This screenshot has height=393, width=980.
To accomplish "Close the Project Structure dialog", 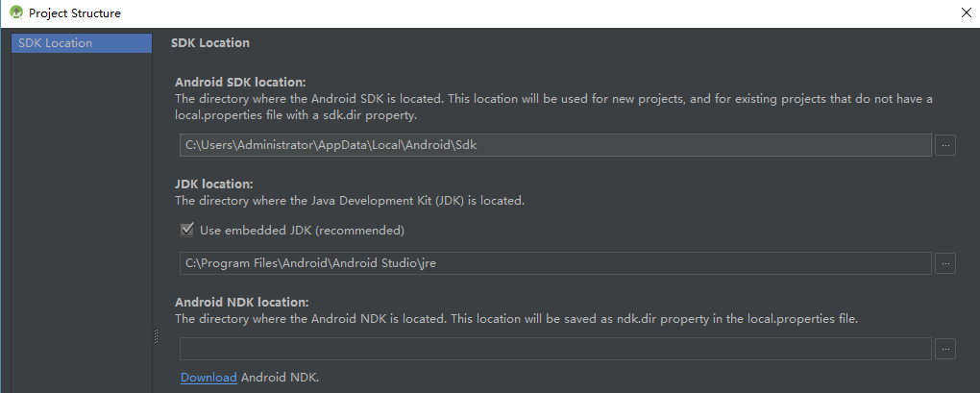I will (x=967, y=12).
